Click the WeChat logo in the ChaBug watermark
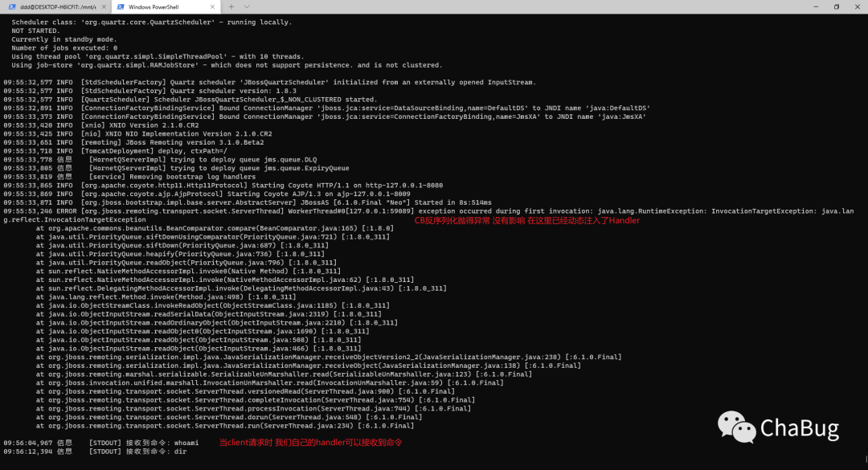 pyautogui.click(x=735, y=427)
